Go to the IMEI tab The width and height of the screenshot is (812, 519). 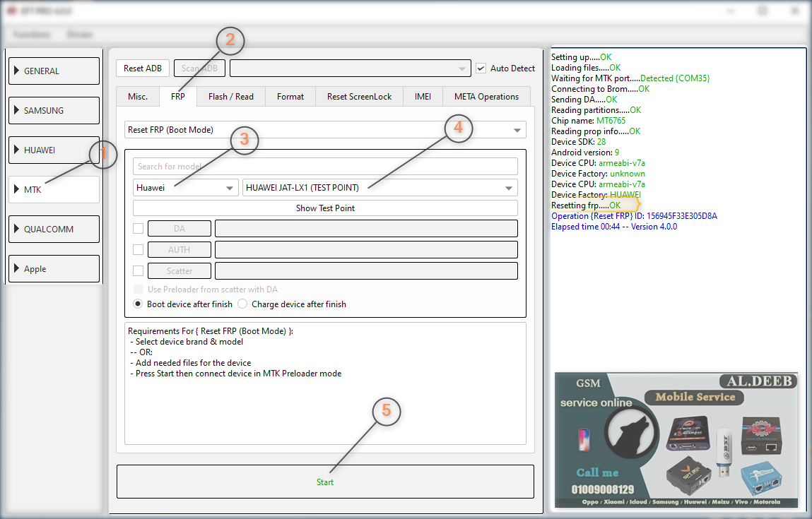click(x=423, y=97)
